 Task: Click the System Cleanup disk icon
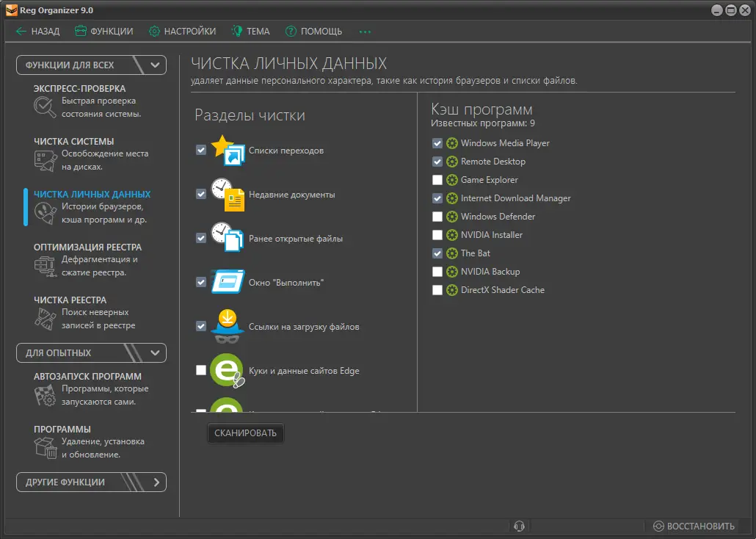(x=45, y=160)
